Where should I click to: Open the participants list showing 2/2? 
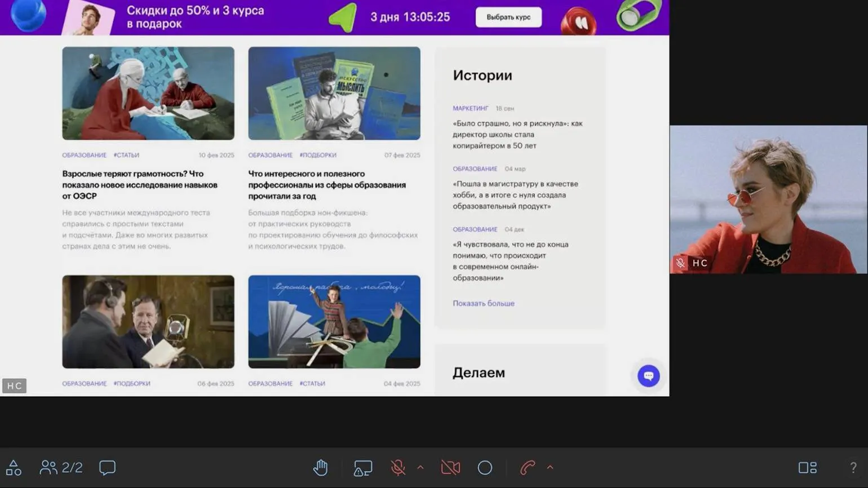tap(61, 468)
